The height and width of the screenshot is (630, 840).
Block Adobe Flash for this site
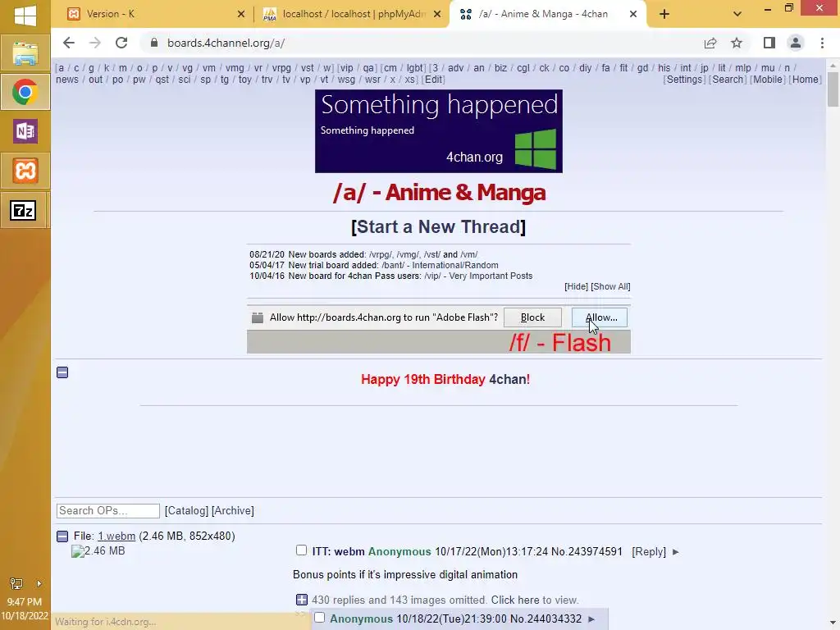[x=532, y=317]
